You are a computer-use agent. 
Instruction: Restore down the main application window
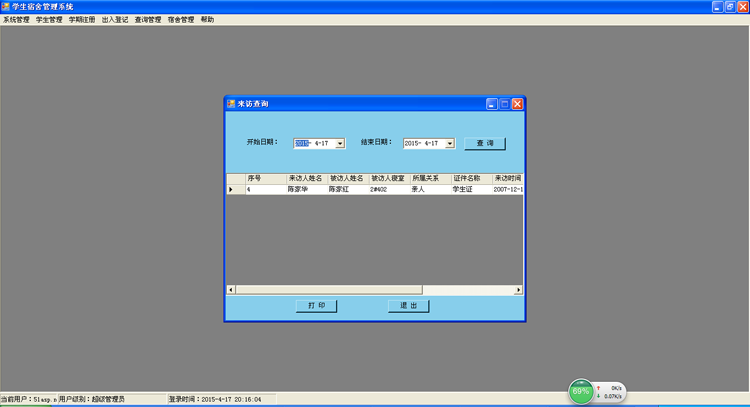[x=730, y=7]
